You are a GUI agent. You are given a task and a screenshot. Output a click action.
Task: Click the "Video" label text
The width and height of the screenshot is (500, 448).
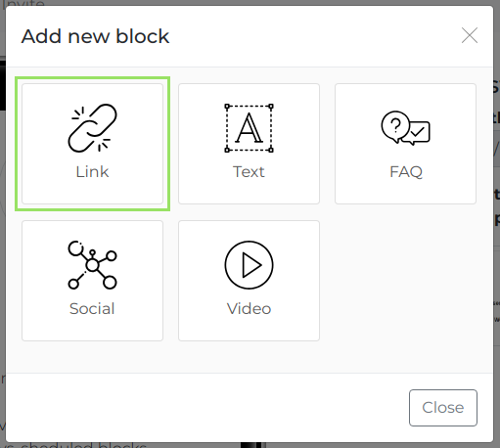pos(249,309)
